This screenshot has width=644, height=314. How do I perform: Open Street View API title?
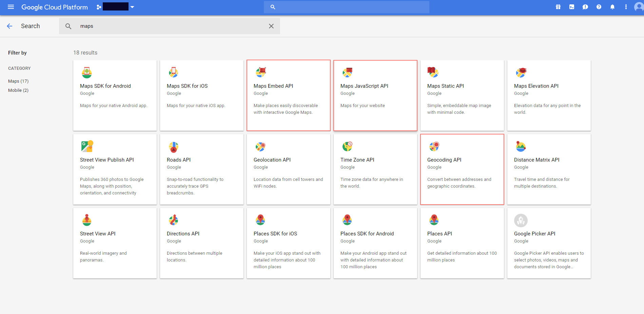click(x=98, y=234)
